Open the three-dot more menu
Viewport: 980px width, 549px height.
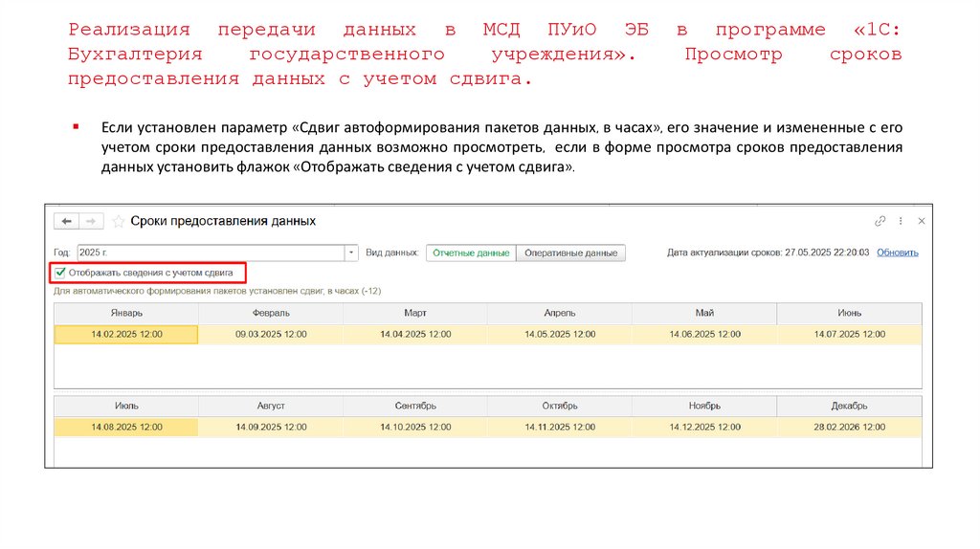[x=901, y=221]
